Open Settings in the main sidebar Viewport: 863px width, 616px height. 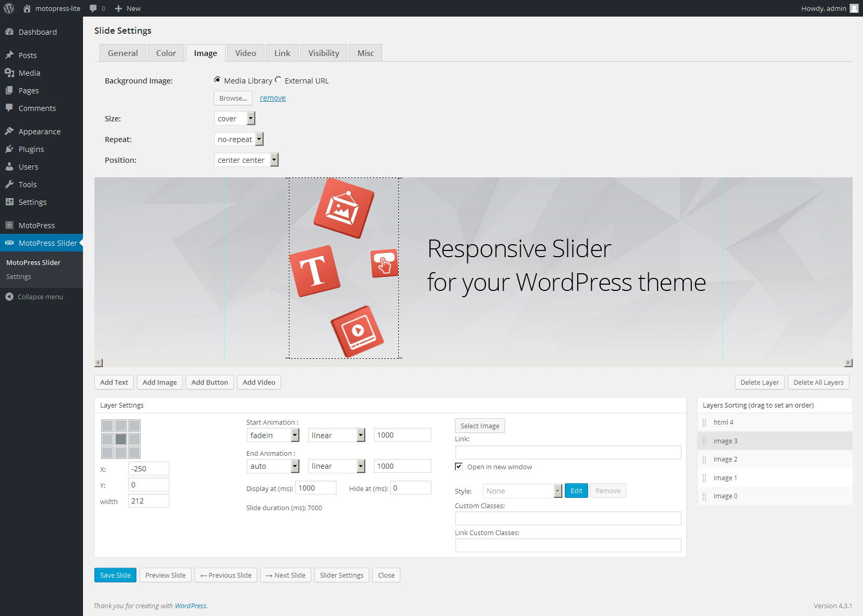[x=41, y=202]
